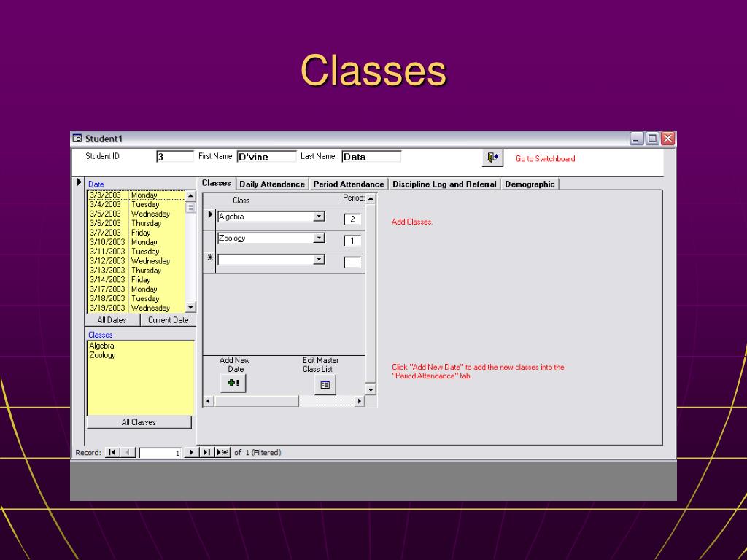Viewport: 747px width, 560px height.
Task: Click the Last Name field Data
Action: [x=371, y=157]
